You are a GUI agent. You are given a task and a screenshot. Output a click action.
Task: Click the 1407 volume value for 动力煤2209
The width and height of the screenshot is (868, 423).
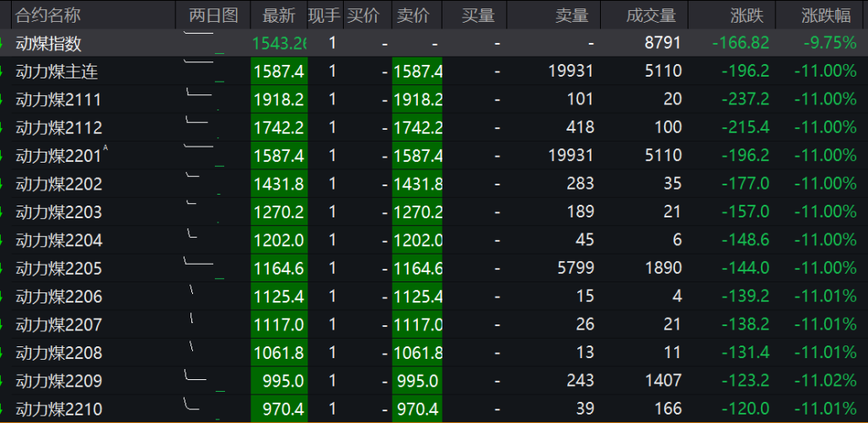pos(662,381)
